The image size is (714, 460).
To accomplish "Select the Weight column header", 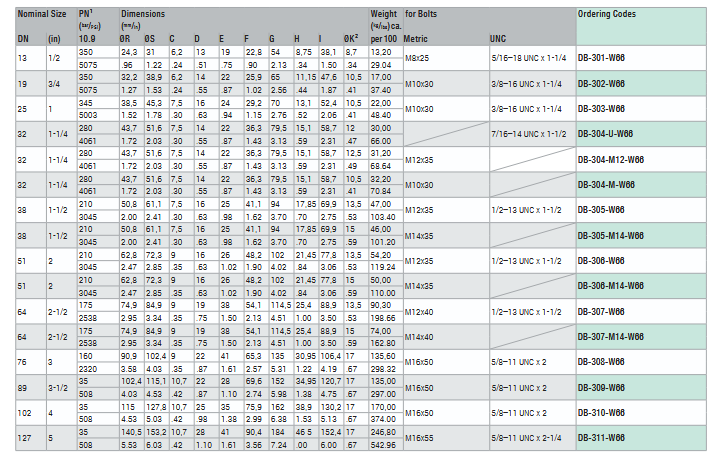I will pos(384,15).
